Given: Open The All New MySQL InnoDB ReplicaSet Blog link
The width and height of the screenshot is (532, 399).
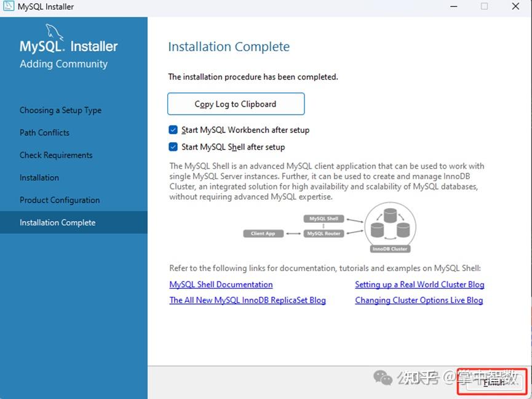Looking at the screenshot, I should 247,300.
